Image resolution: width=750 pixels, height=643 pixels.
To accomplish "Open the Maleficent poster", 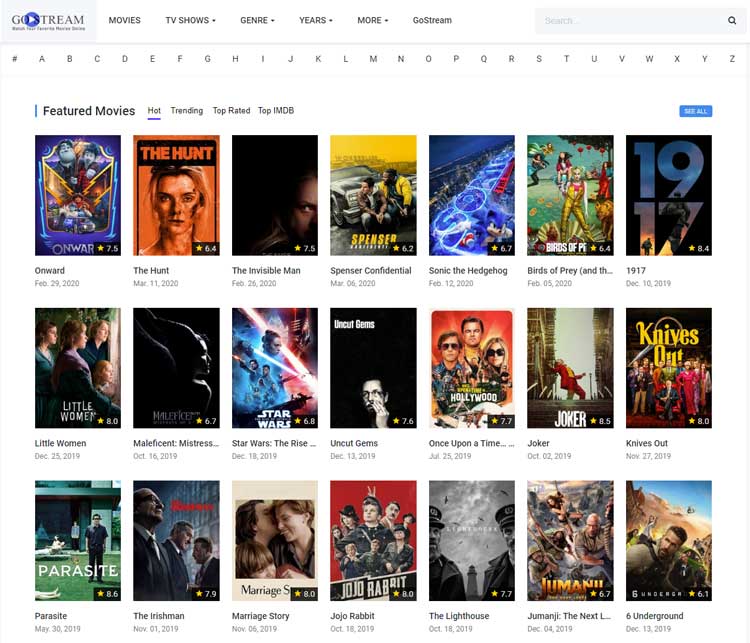I will pos(176,368).
